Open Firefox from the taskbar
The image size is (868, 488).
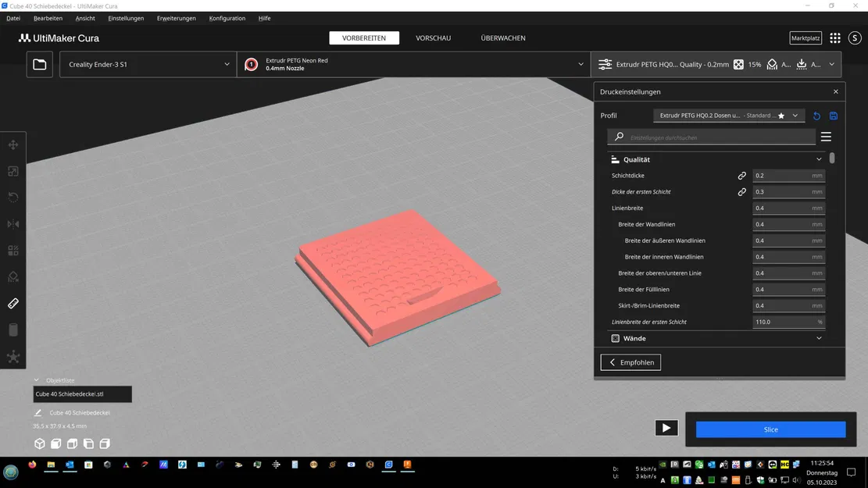32,465
